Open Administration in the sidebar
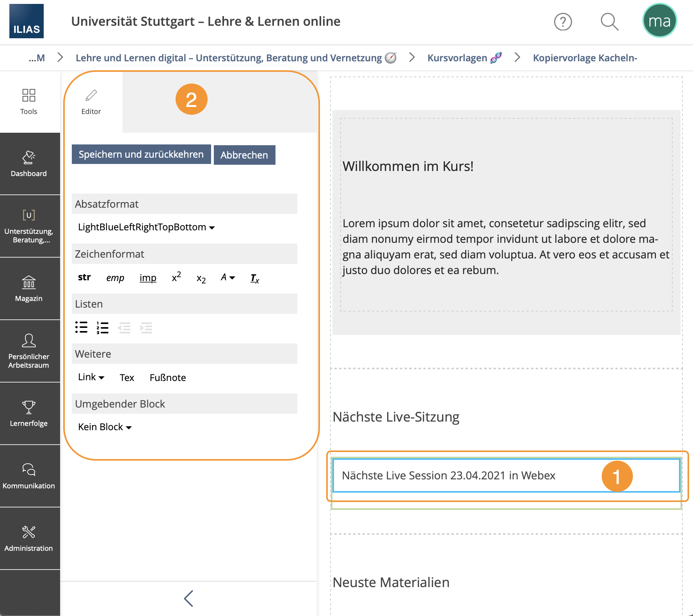693x616 pixels. (x=29, y=539)
